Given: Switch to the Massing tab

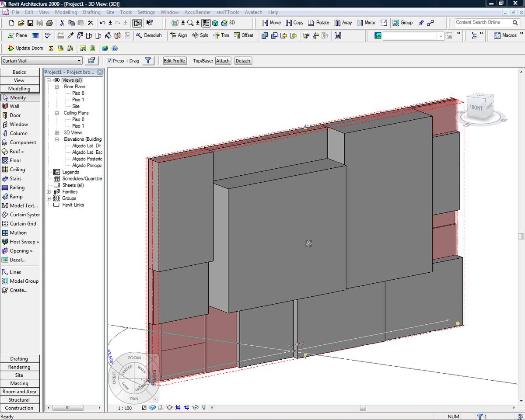Looking at the screenshot, I should tap(20, 383).
